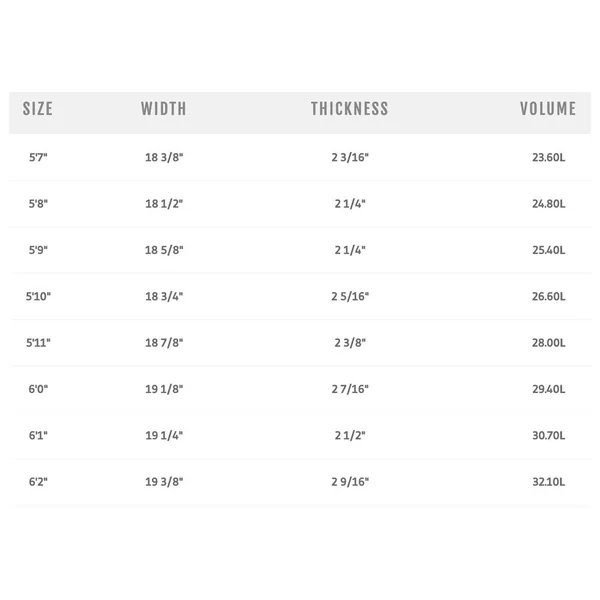The height and width of the screenshot is (600, 600).
Task: Click the 28.00L volume value
Action: pyautogui.click(x=549, y=342)
